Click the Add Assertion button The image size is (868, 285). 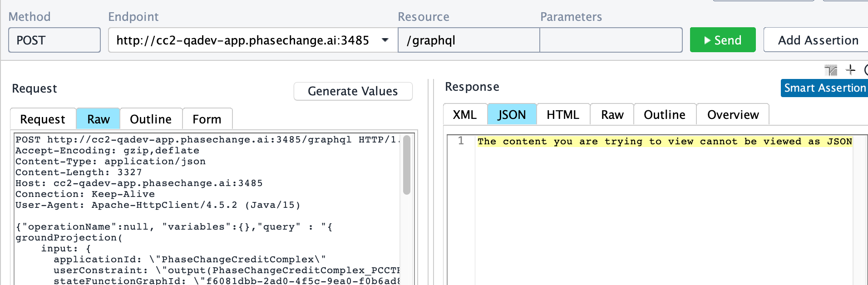818,40
